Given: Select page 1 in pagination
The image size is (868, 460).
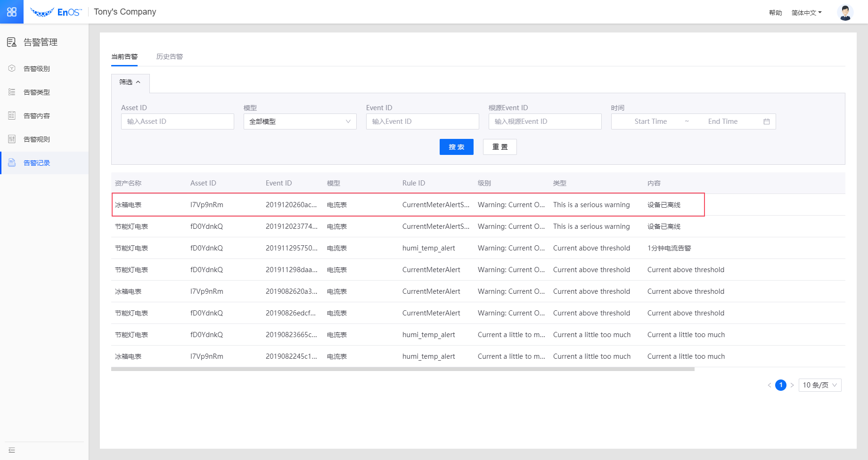Looking at the screenshot, I should pyautogui.click(x=781, y=385).
